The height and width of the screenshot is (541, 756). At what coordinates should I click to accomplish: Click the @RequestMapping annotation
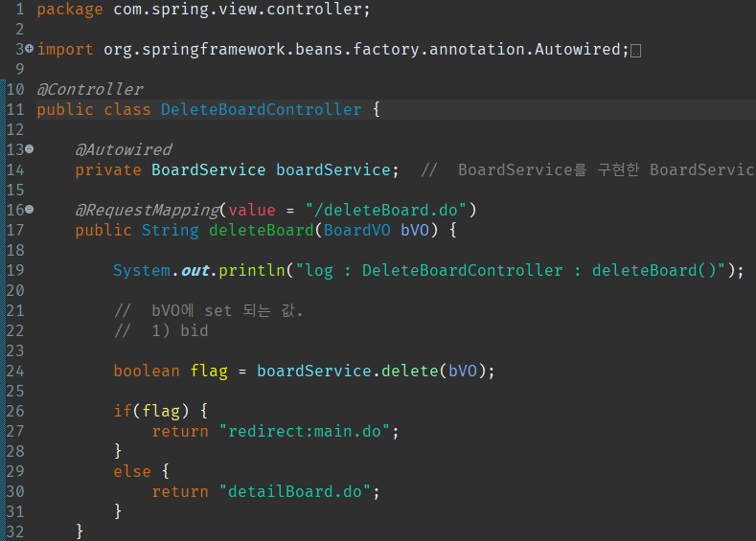(x=148, y=210)
